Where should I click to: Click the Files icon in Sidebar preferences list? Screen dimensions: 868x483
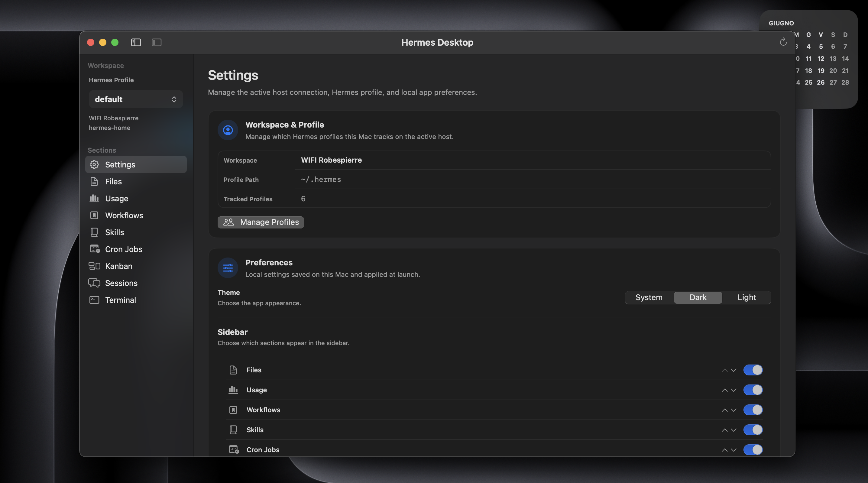click(x=233, y=370)
